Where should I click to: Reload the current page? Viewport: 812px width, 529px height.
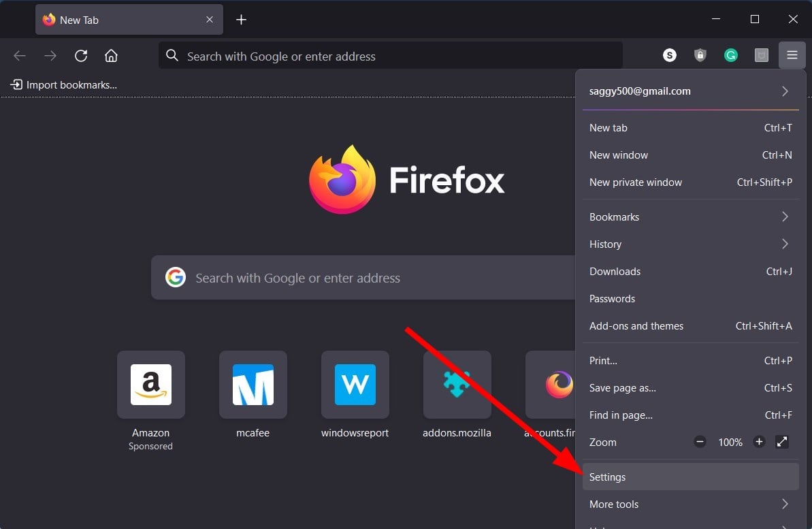point(80,55)
